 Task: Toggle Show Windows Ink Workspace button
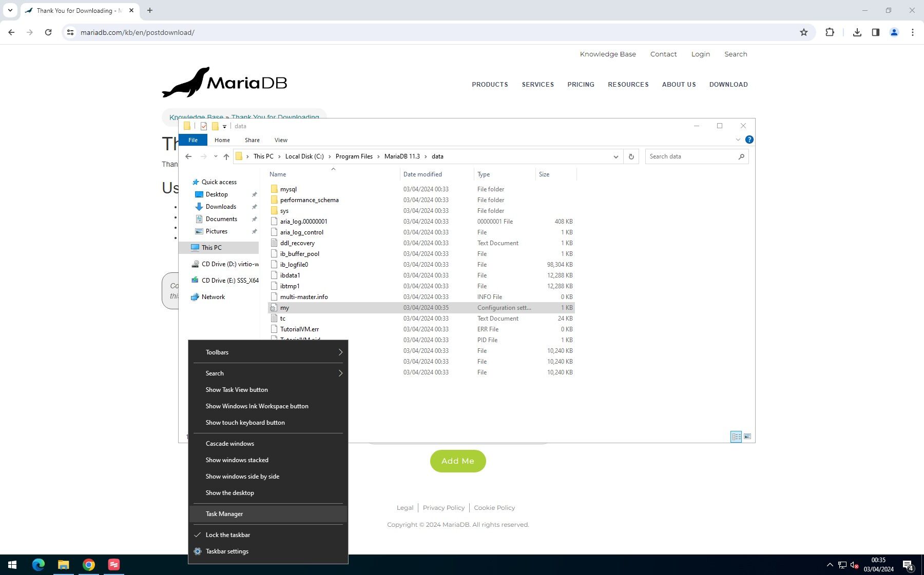click(268, 406)
